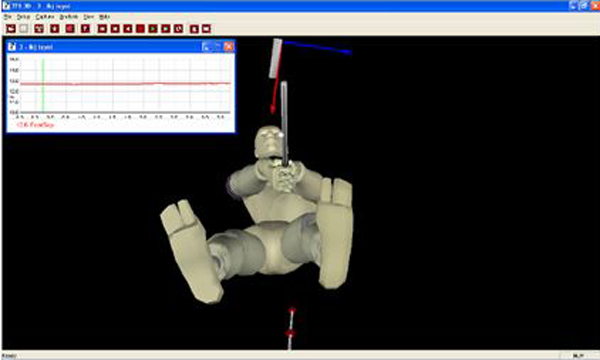Close the graph sub-window
This screenshot has height=360, width=600.
pos(229,47)
